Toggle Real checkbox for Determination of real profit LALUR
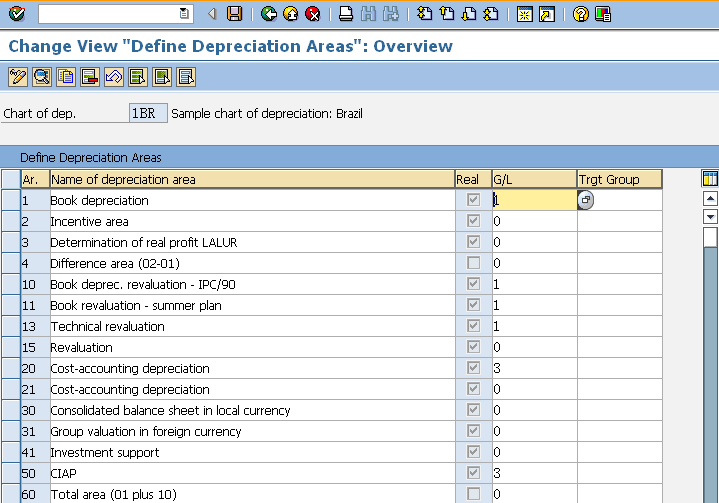 pyautogui.click(x=473, y=242)
